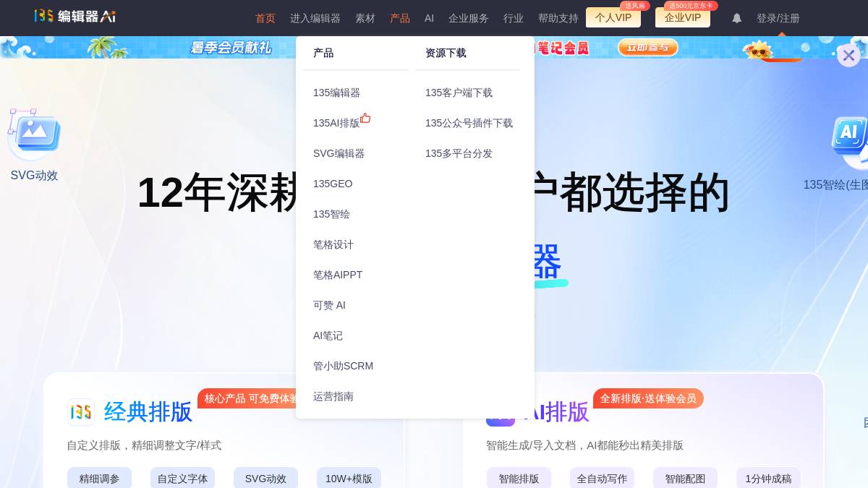Click the SVG动效 tag in 经典排版 card

coord(265,478)
